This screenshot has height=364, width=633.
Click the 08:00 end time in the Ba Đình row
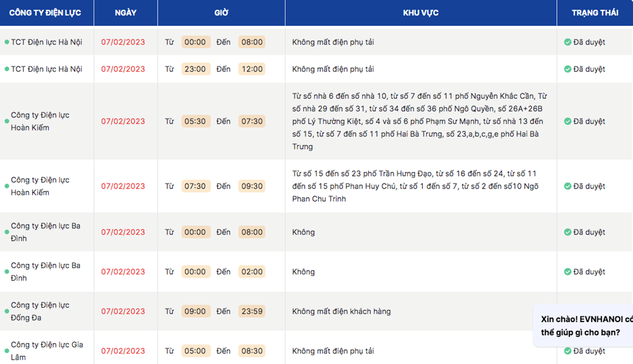point(252,232)
